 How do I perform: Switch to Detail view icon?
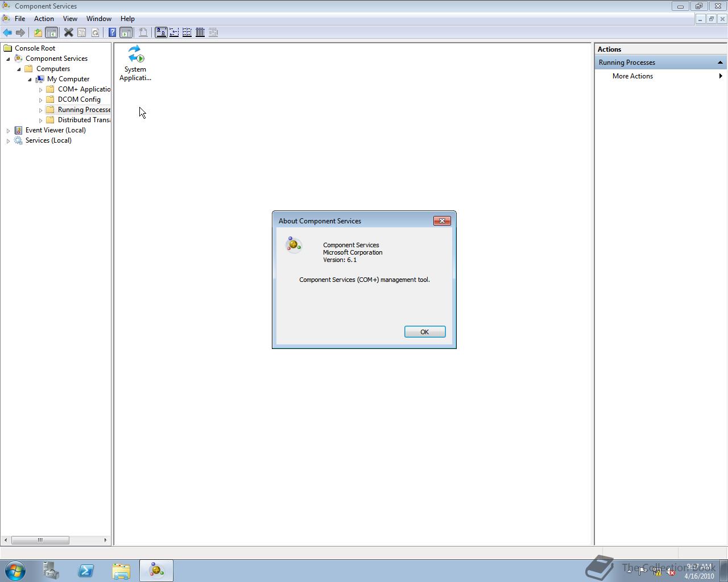click(x=200, y=32)
